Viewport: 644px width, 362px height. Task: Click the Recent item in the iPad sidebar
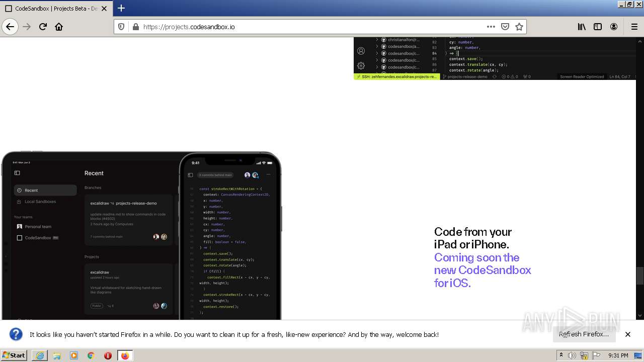point(45,190)
